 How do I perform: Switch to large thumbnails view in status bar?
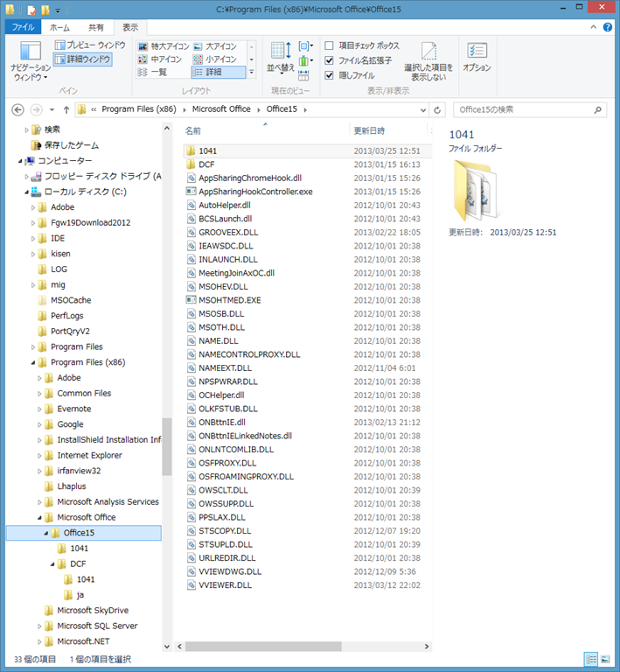coord(605,659)
